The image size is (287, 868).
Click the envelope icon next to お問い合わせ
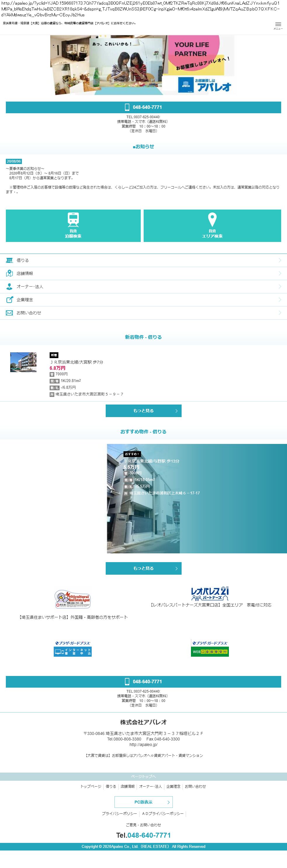coord(9,313)
